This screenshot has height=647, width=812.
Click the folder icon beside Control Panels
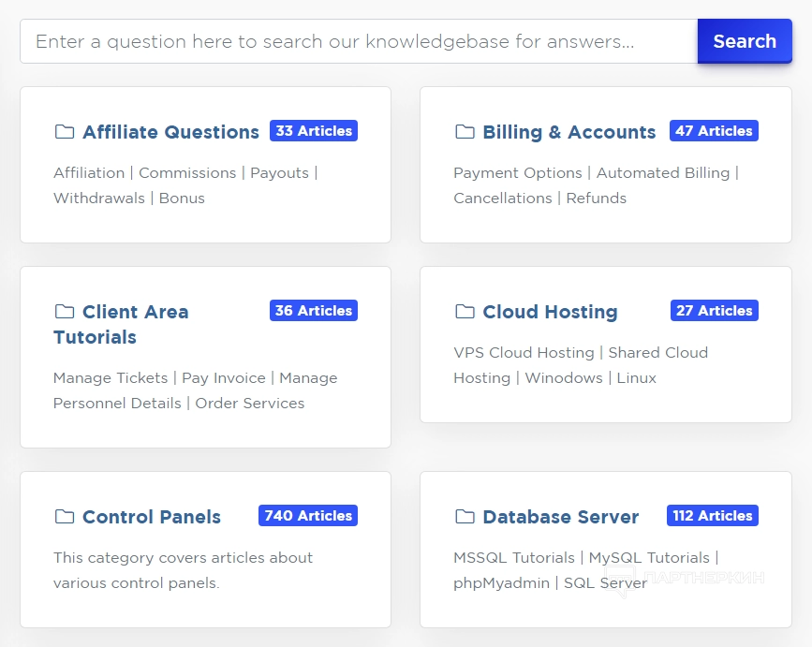[64, 517]
